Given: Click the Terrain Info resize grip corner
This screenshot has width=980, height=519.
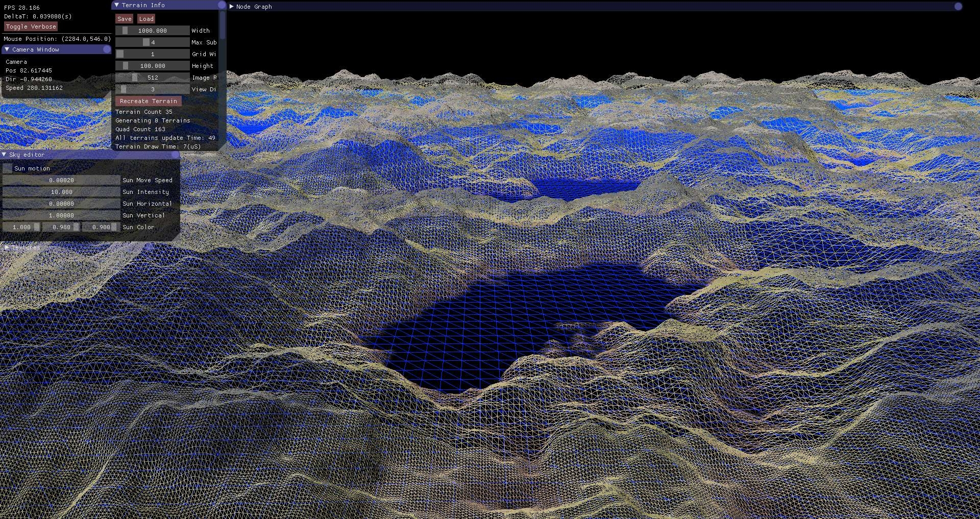Looking at the screenshot, I should point(222,146).
